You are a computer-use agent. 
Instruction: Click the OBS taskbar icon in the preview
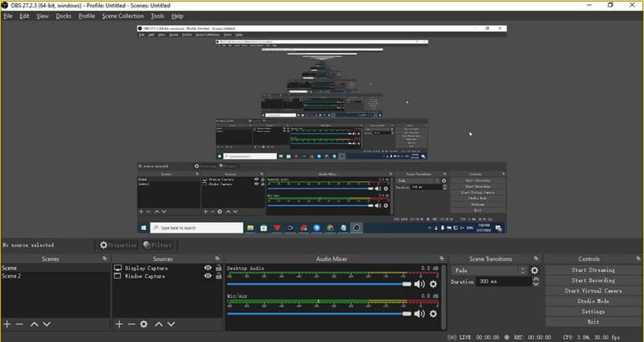357,228
